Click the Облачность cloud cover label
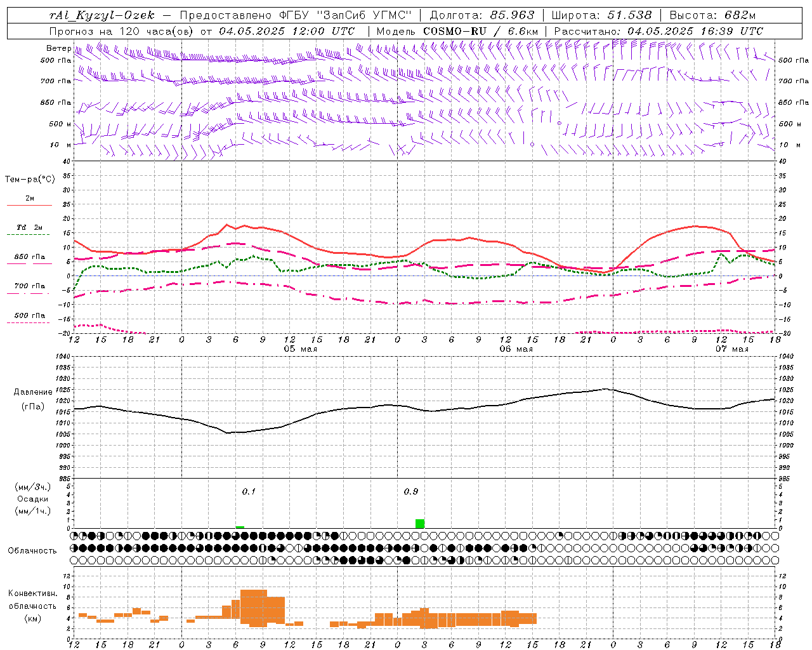This screenshot has width=812, height=650. [32, 551]
